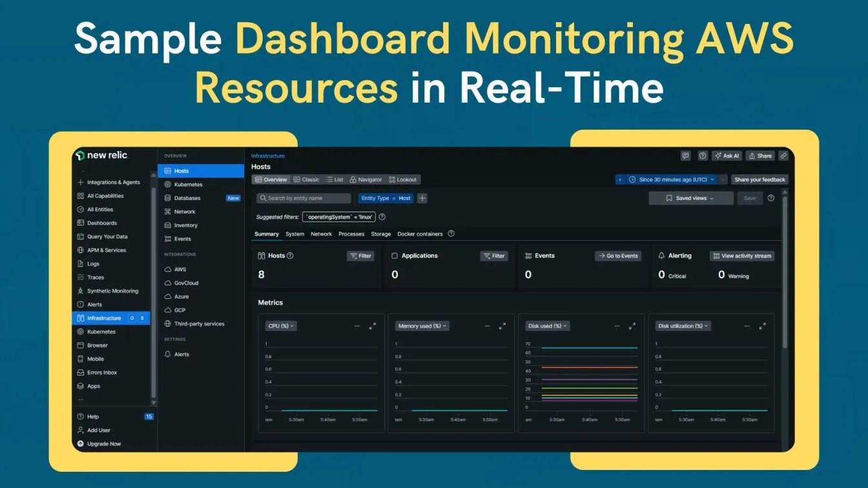Click the New Relic logo
Viewport: 868px width, 488px height.
click(101, 156)
